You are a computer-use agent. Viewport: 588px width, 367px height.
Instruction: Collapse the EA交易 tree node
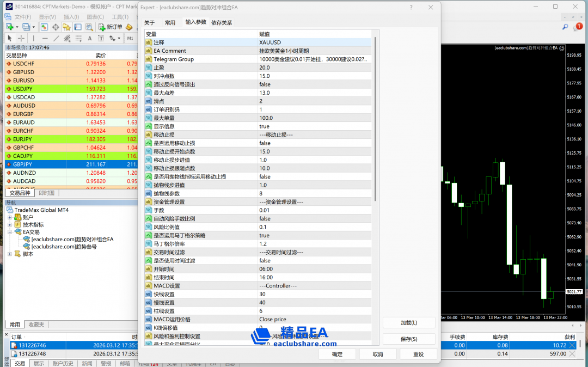click(x=10, y=232)
